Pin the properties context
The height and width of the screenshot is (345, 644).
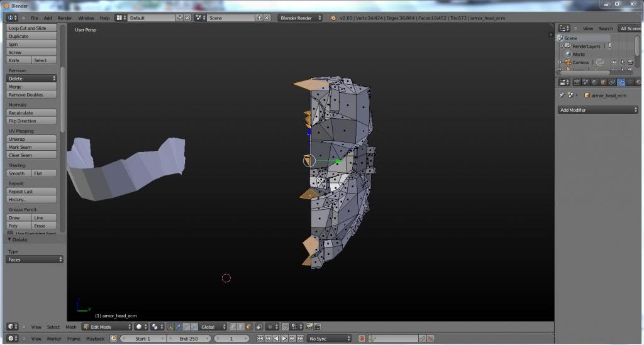562,95
